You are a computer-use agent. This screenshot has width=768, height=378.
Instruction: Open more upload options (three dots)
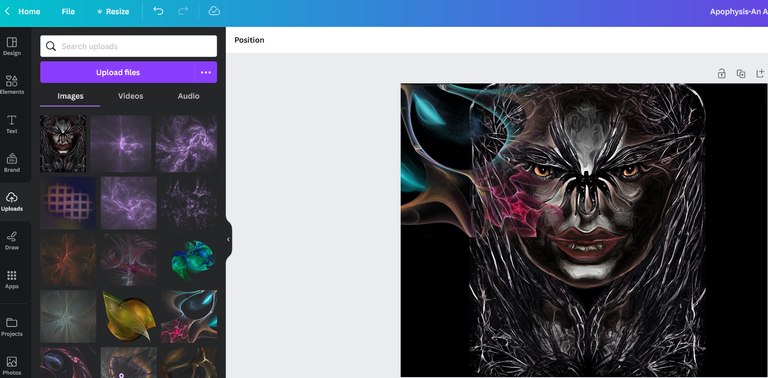[x=206, y=72]
